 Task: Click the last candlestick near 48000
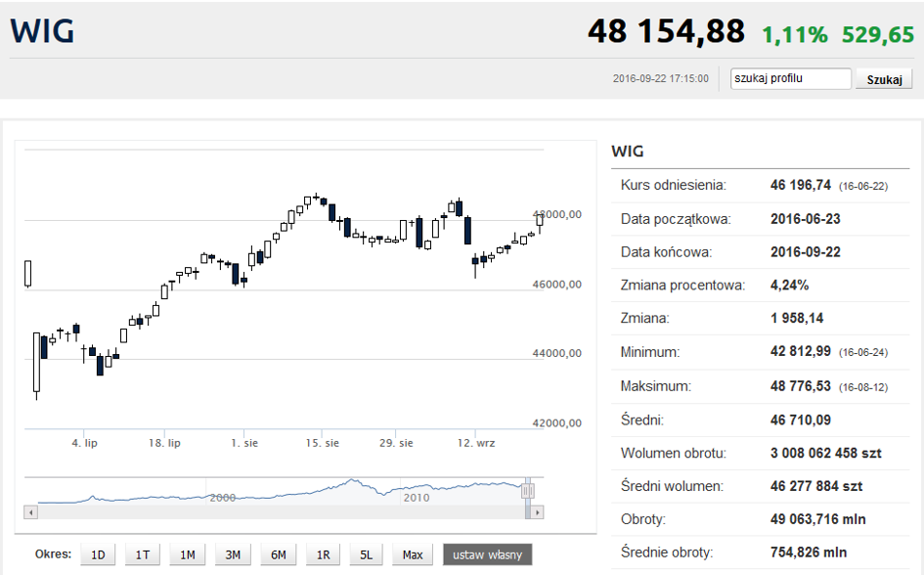(539, 221)
